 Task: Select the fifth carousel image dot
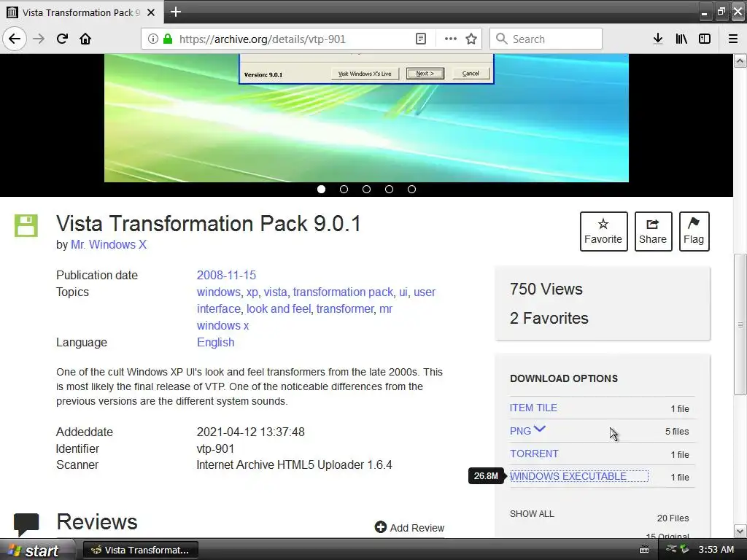(x=411, y=190)
